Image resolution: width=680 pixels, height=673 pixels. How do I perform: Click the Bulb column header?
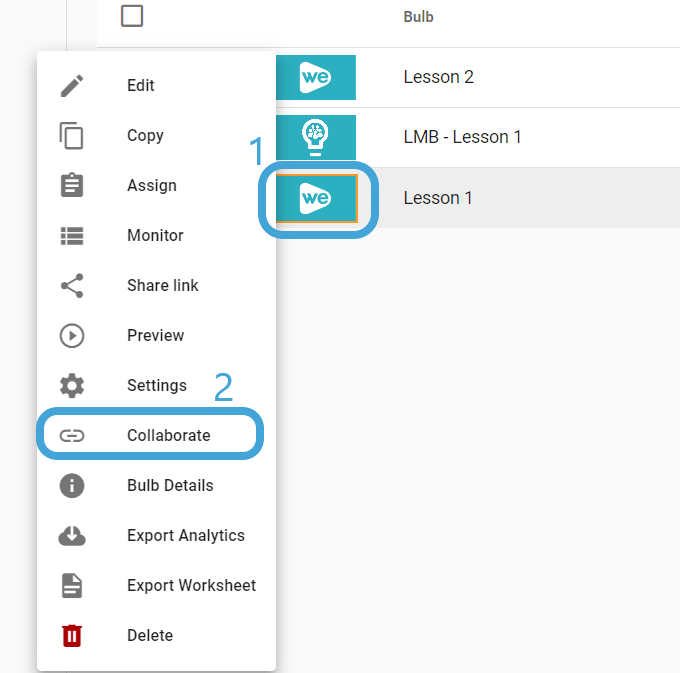point(418,16)
